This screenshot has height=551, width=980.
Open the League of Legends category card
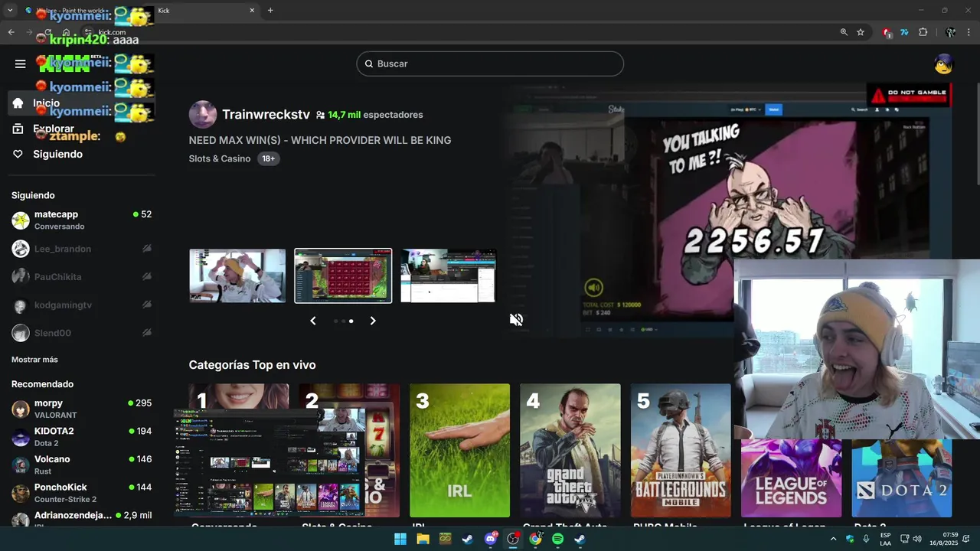click(x=791, y=478)
